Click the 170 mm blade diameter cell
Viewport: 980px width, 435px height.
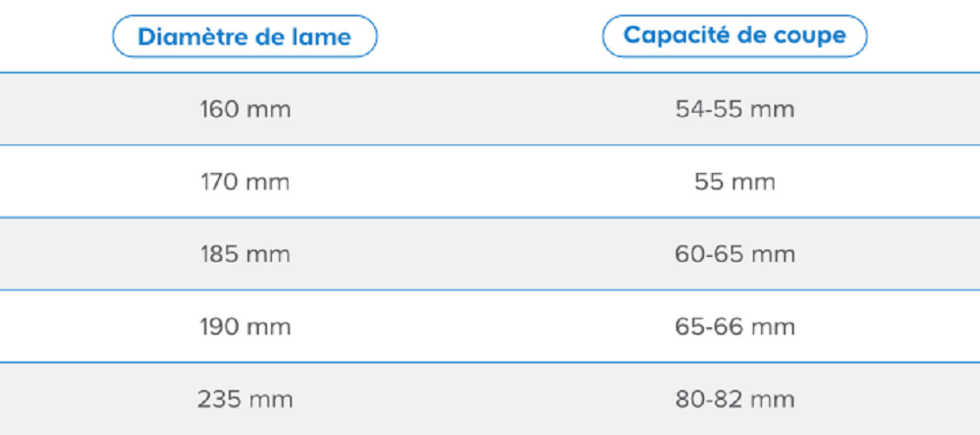click(x=245, y=181)
